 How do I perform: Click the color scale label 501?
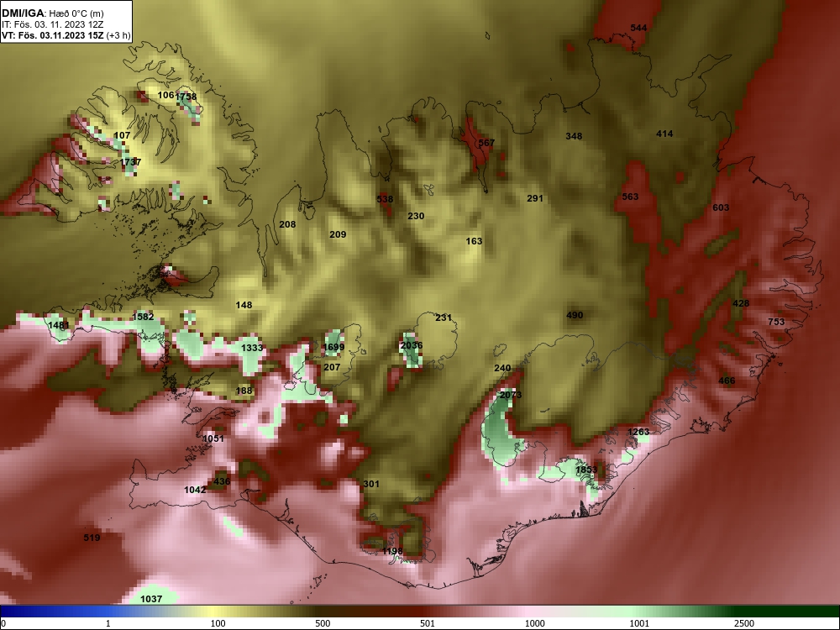428,623
